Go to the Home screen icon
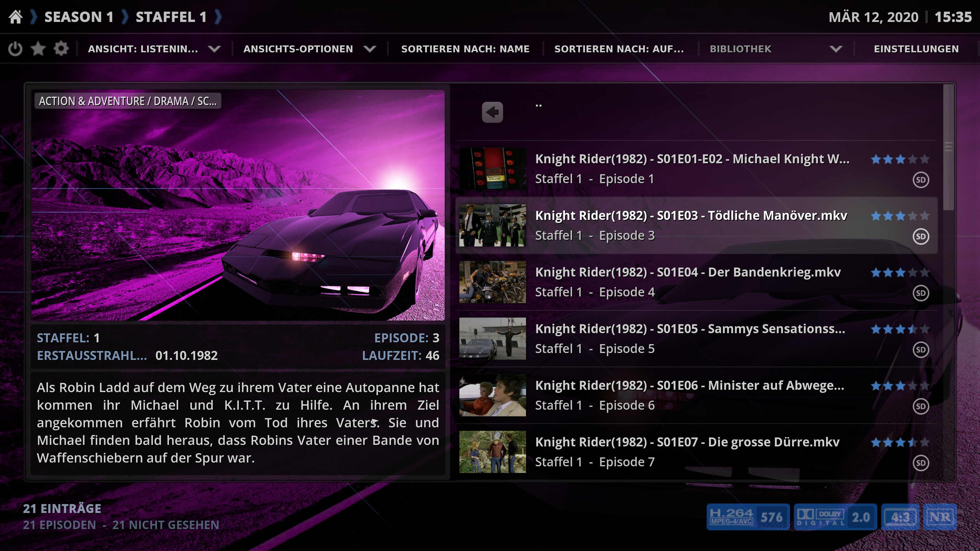The height and width of the screenshot is (551, 980). click(x=16, y=17)
